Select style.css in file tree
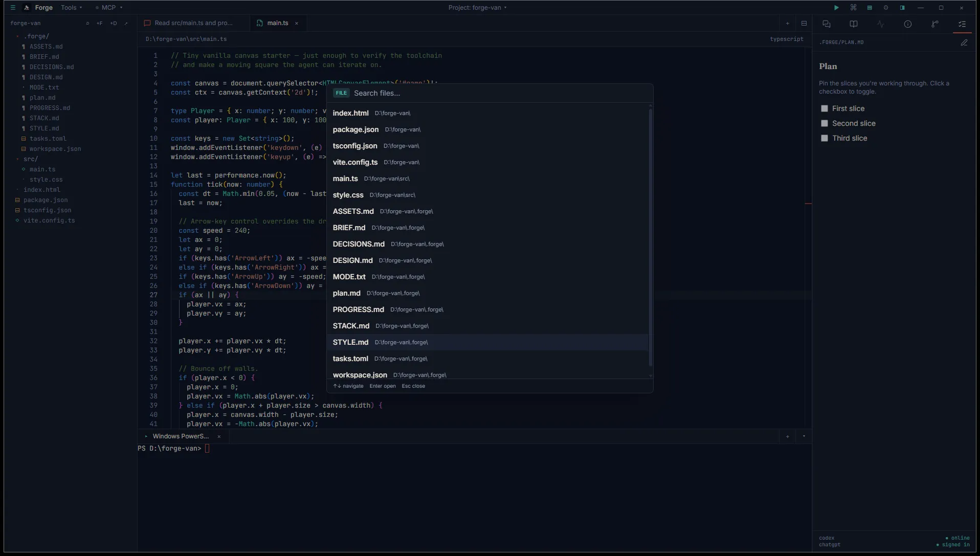The height and width of the screenshot is (556, 980). coord(46,180)
